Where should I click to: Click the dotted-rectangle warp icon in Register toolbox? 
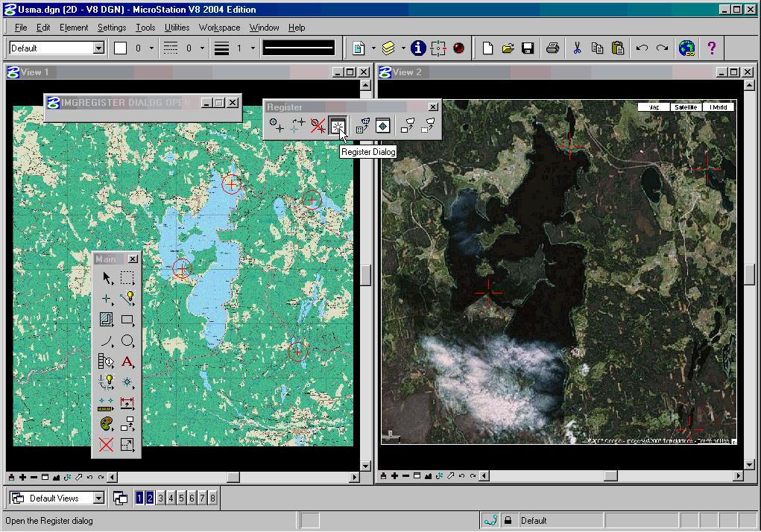[x=428, y=126]
